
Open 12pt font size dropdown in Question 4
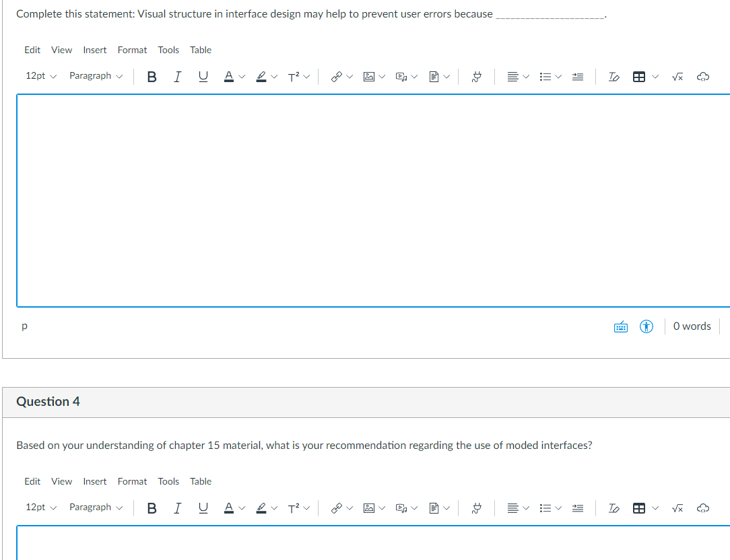point(40,508)
